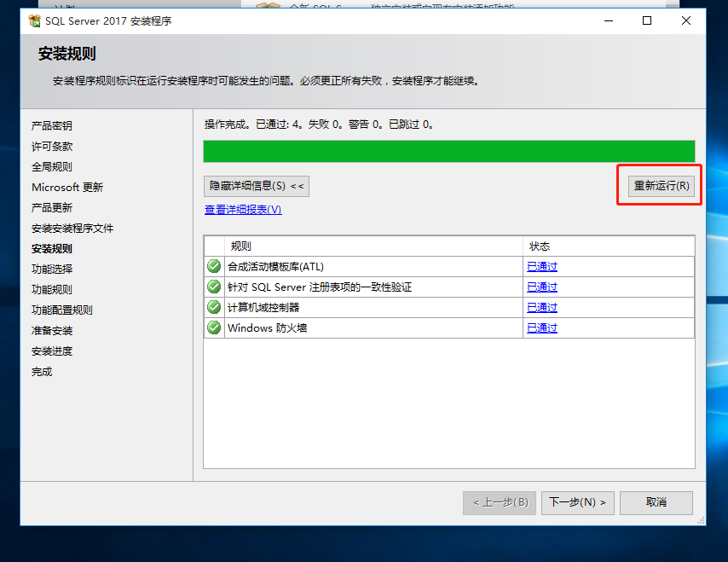Open 已通过 status link for 合成活动模板库(ATL)
This screenshot has width=728, height=562.
tap(542, 267)
